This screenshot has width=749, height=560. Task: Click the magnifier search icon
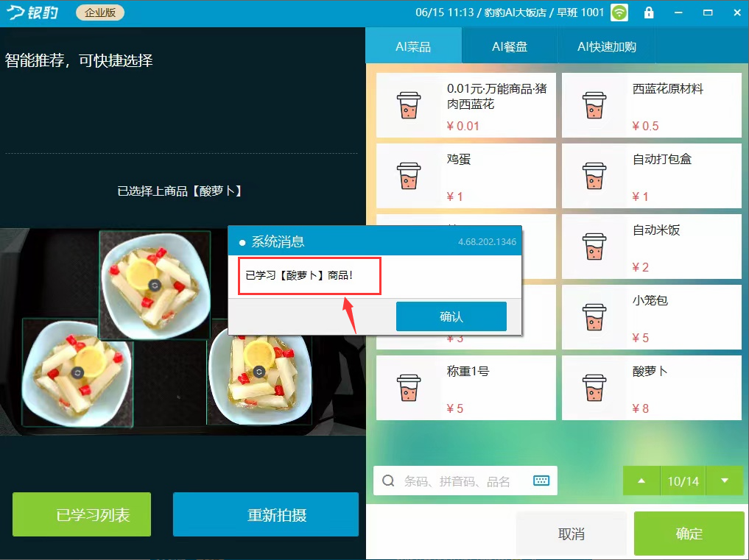click(x=388, y=481)
